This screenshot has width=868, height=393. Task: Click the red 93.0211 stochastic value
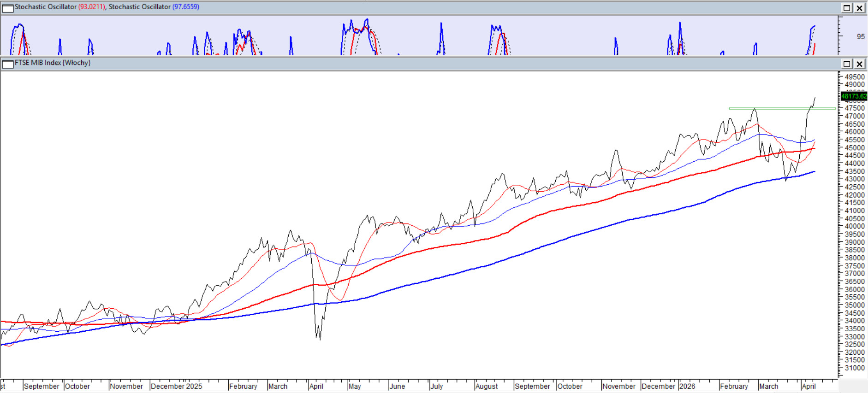click(x=91, y=7)
